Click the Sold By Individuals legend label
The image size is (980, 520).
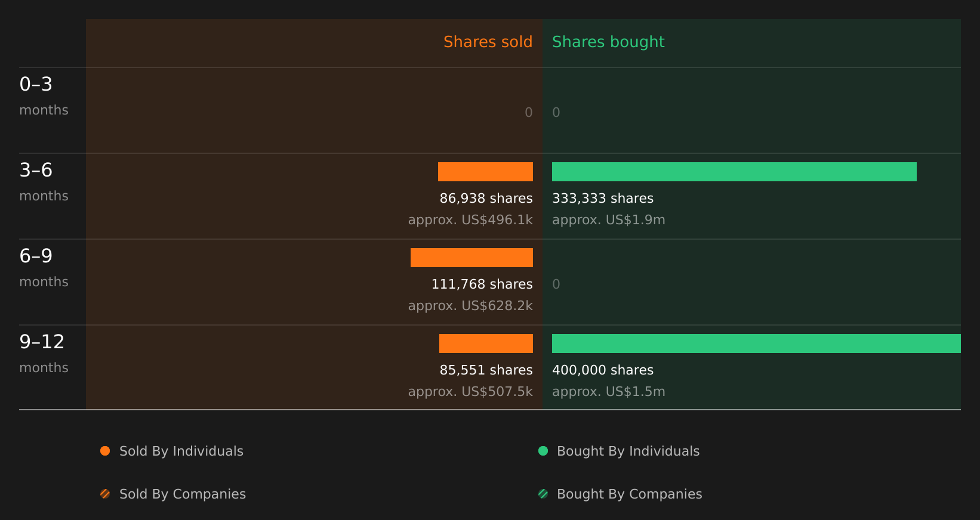tap(181, 451)
